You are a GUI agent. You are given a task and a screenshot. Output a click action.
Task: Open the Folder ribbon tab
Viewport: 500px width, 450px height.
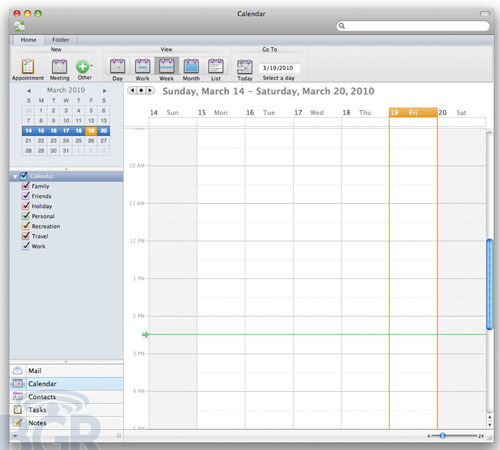tap(61, 40)
